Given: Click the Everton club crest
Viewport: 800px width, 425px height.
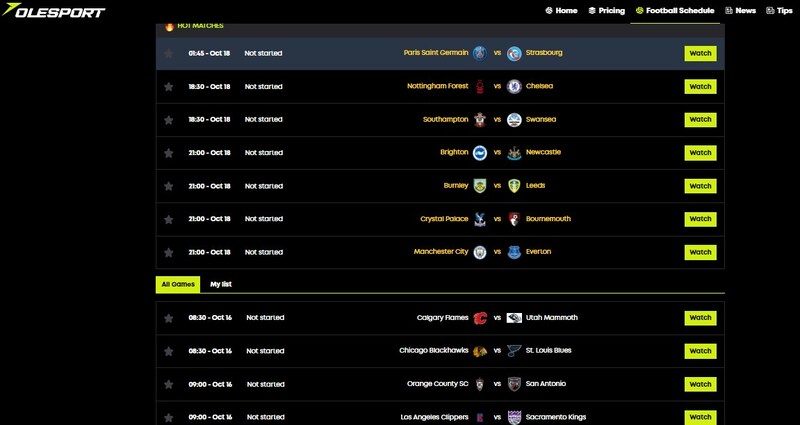Looking at the screenshot, I should pyautogui.click(x=514, y=252).
